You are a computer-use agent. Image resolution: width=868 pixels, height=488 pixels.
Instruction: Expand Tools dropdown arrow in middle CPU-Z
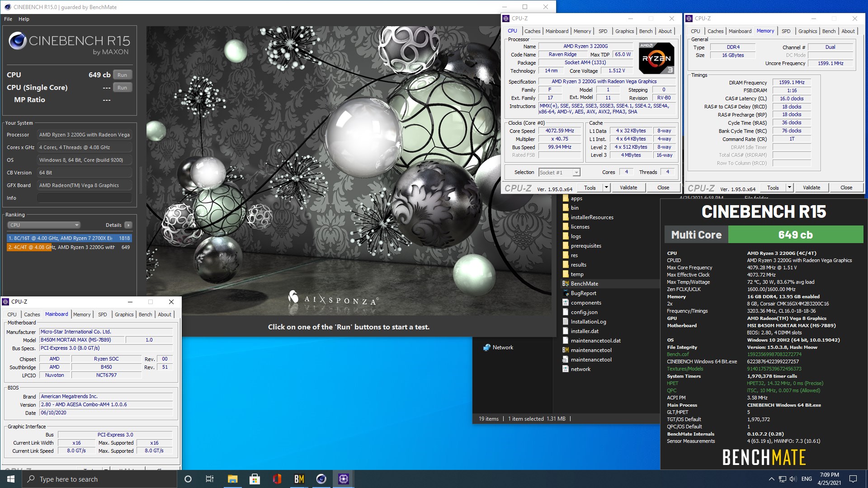[x=606, y=188]
